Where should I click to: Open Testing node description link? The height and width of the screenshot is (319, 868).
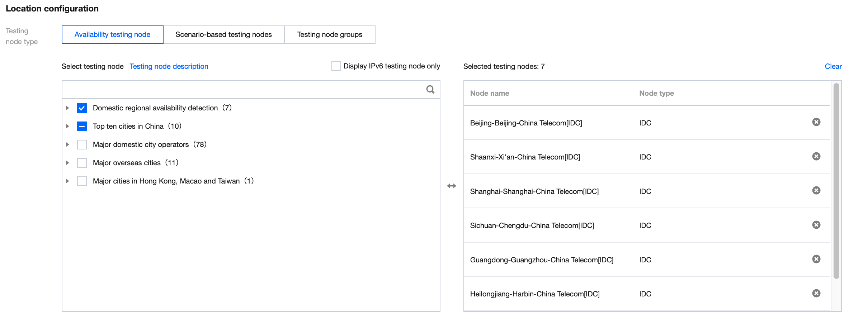tap(169, 66)
